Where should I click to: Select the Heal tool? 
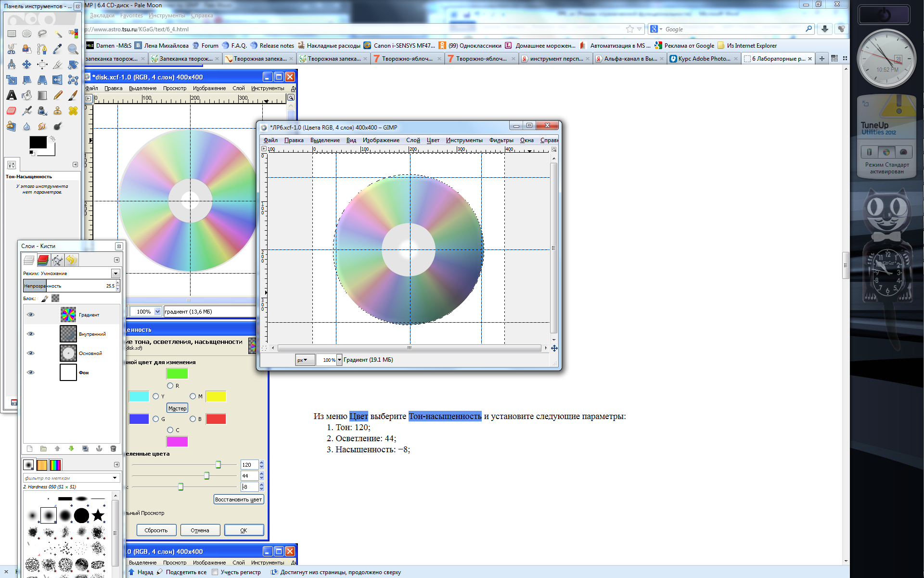click(x=73, y=111)
